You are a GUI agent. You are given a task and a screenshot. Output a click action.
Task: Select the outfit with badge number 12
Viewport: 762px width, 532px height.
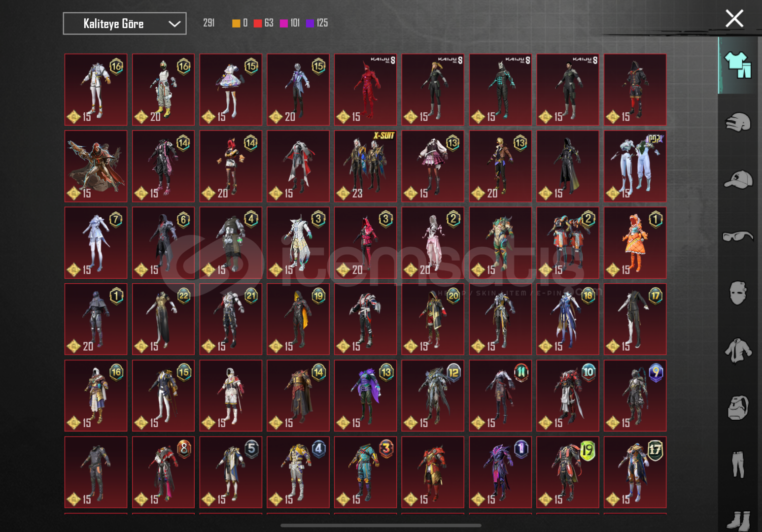tap(433, 396)
